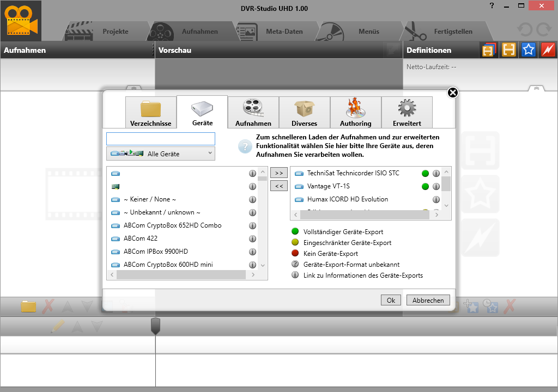Click the blue star favorites icon
Viewport: 558px width, 392px height.
click(x=528, y=50)
